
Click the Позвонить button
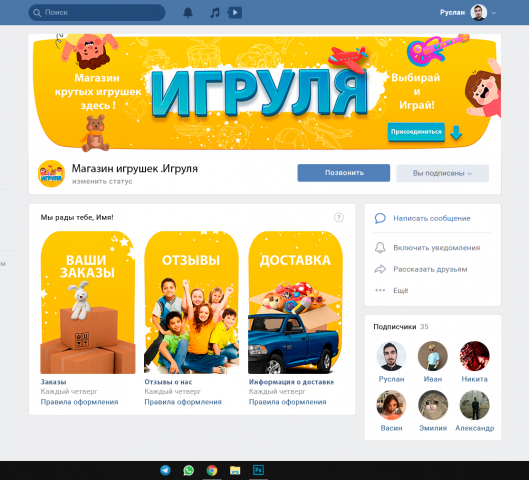pos(344,173)
